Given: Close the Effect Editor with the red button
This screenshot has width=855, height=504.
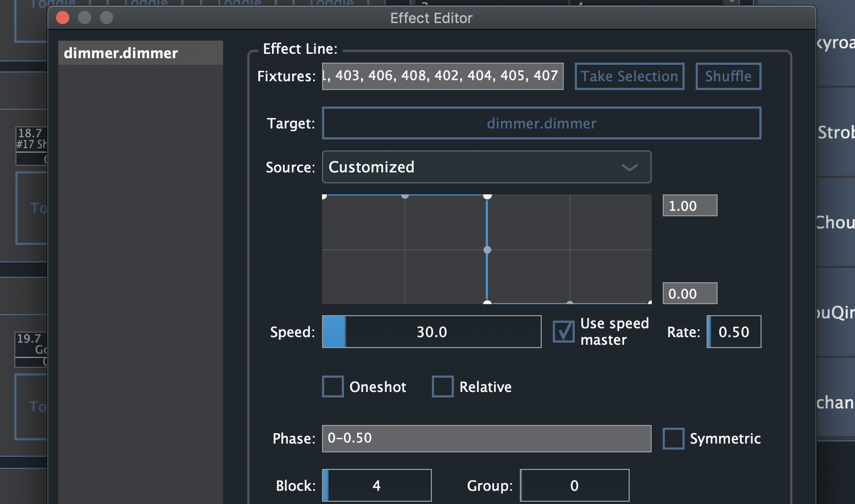Looking at the screenshot, I should 63,18.
